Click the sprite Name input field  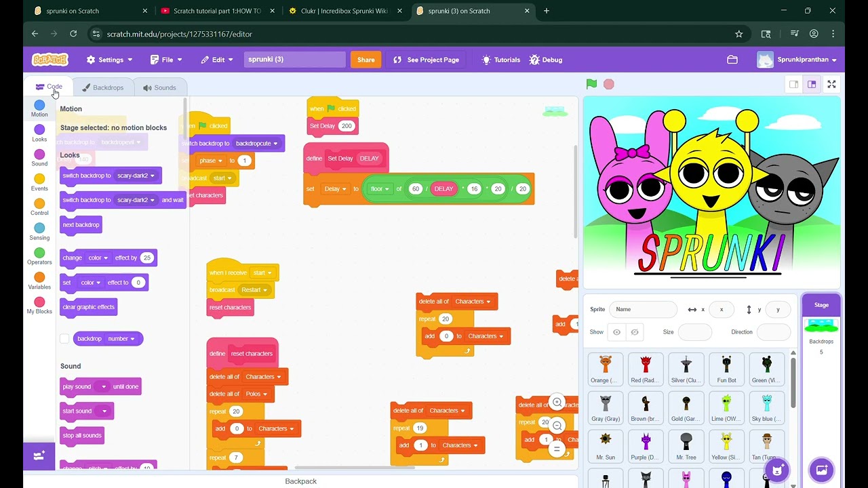[643, 309]
